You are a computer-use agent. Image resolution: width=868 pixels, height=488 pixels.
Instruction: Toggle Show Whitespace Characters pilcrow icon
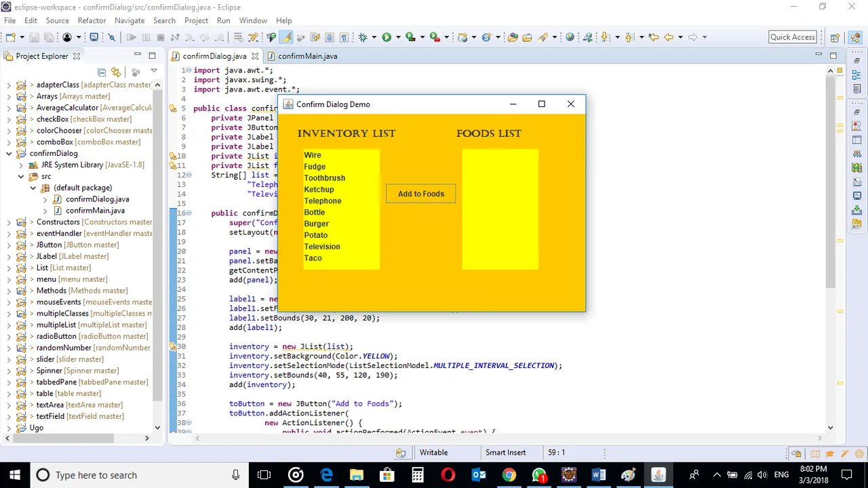(344, 37)
